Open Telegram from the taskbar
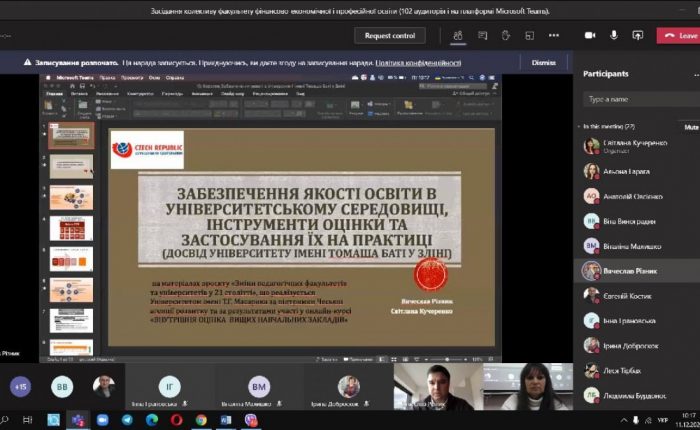This screenshot has height=430, width=700. (127, 420)
